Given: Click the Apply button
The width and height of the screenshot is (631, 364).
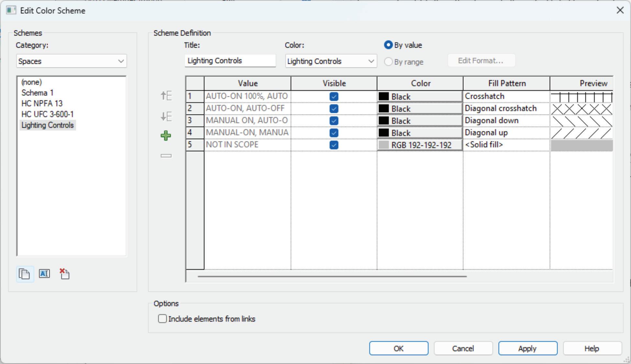Looking at the screenshot, I should click(x=527, y=348).
